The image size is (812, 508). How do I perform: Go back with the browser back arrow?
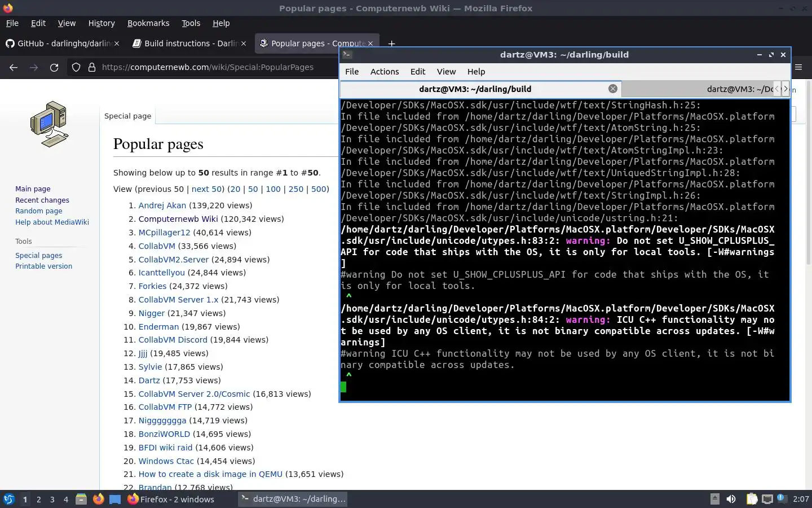click(14, 67)
